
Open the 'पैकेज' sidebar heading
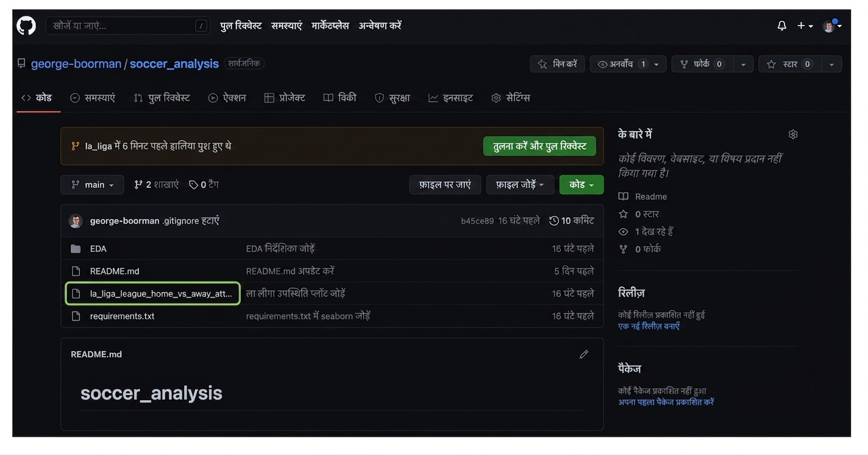click(x=630, y=369)
